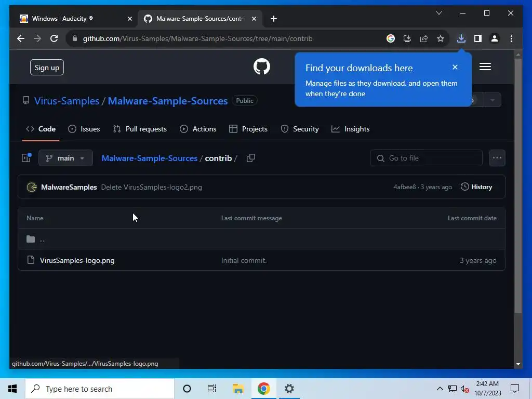Expand the file tree side panel
The image size is (532, 399).
26,157
